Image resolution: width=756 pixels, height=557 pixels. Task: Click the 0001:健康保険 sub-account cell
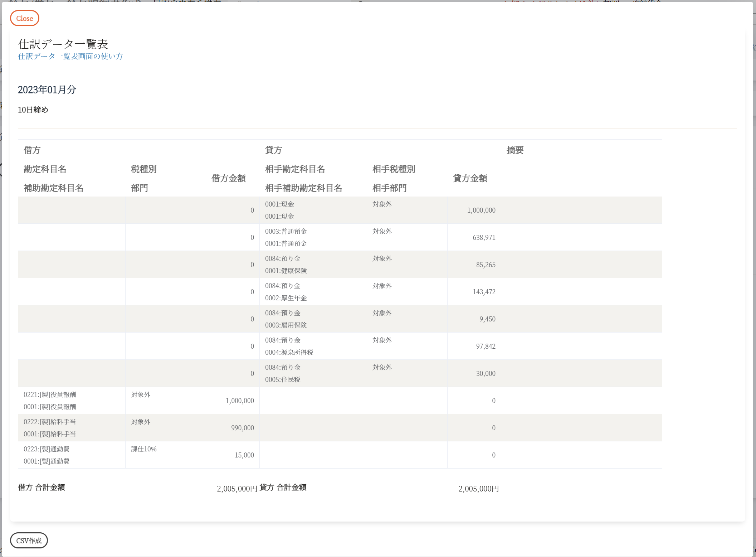pyautogui.click(x=286, y=271)
